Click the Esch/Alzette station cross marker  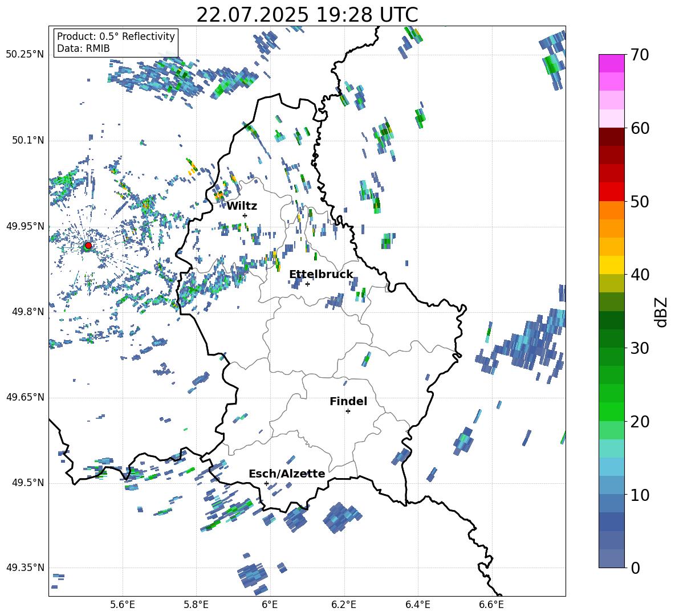tap(266, 483)
